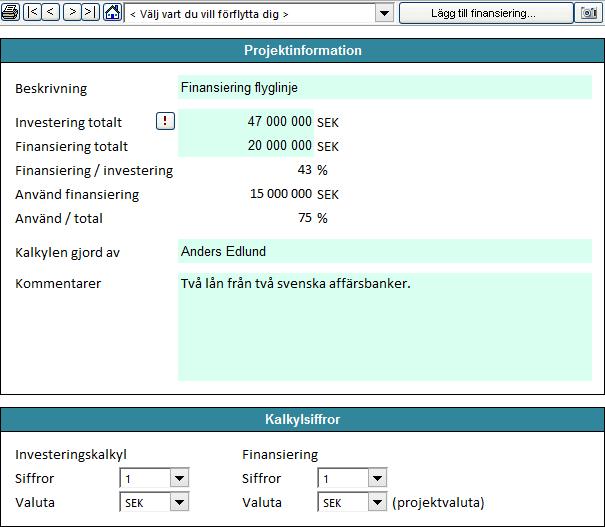Click the 'Kalkylsiffror' header
This screenshot has height=527, width=605.
point(302,419)
